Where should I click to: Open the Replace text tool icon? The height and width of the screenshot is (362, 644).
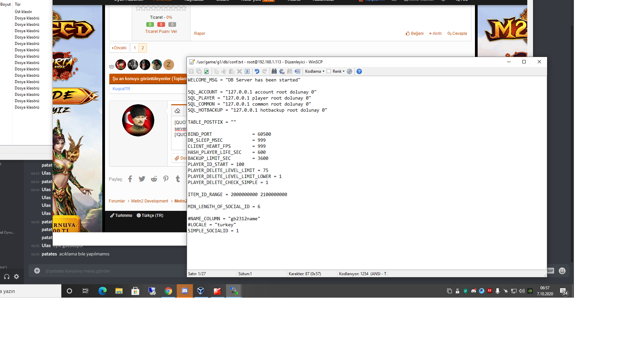(x=282, y=71)
